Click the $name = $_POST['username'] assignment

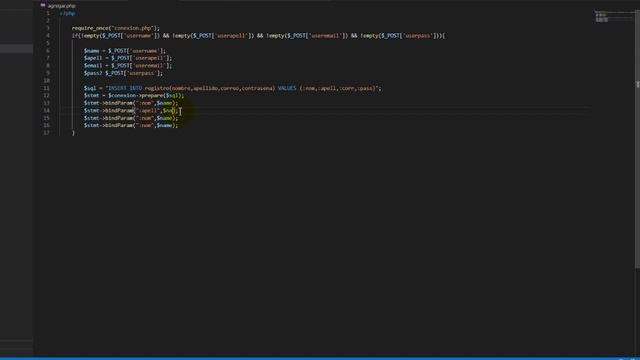[125, 51]
